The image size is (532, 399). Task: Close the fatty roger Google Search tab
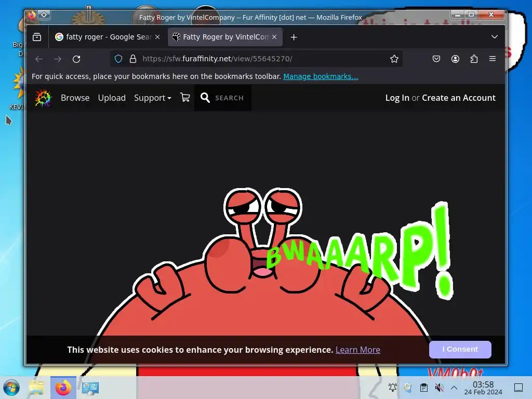tap(157, 37)
